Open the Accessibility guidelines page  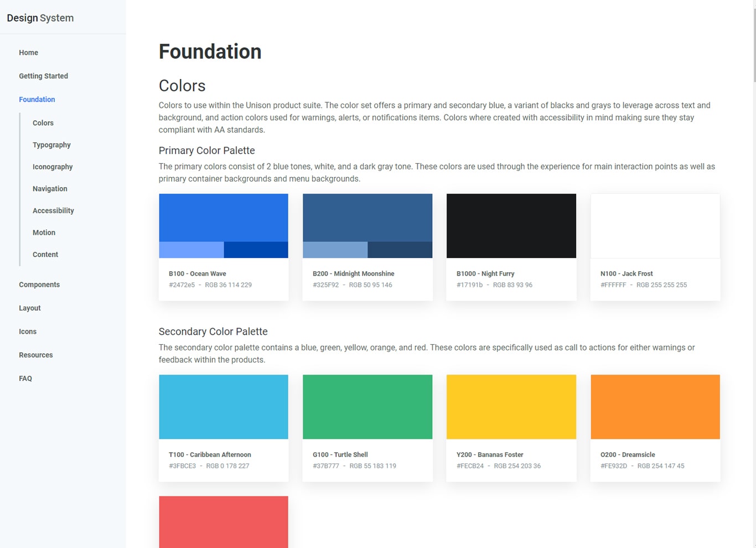[53, 210]
